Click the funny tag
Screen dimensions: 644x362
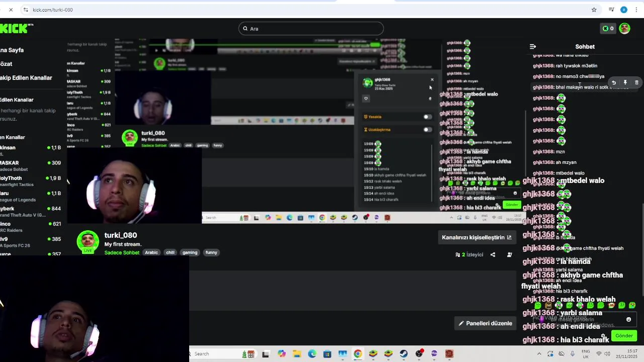coord(211,252)
